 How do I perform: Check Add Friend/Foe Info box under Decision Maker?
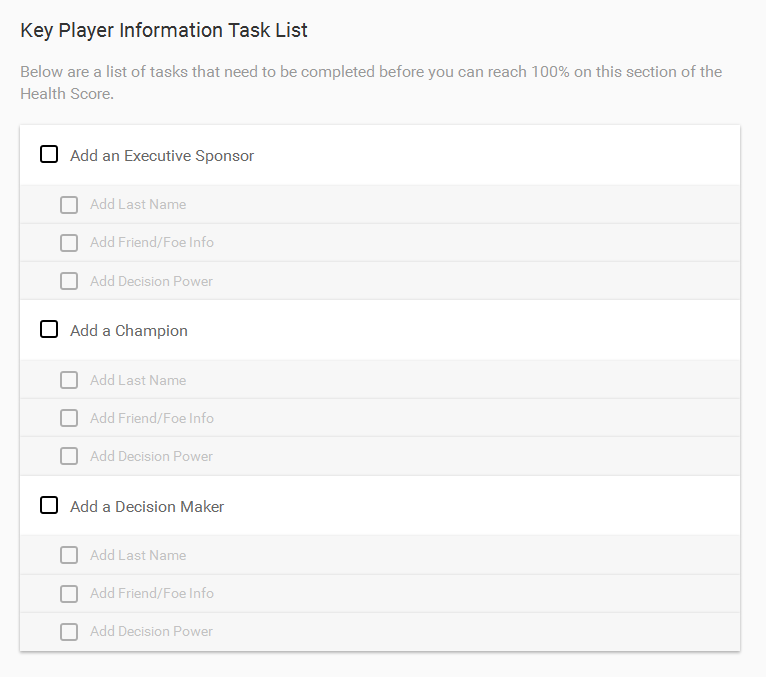click(x=69, y=594)
